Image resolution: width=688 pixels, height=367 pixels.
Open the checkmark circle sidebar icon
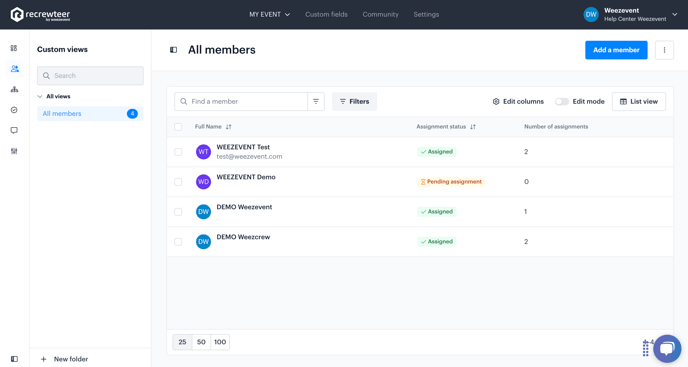coord(14,110)
